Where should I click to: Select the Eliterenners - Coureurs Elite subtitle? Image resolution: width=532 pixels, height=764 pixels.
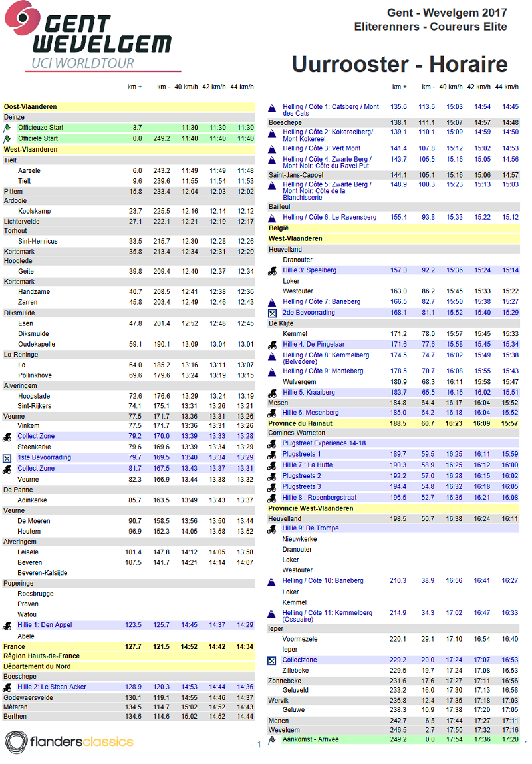[x=431, y=27]
